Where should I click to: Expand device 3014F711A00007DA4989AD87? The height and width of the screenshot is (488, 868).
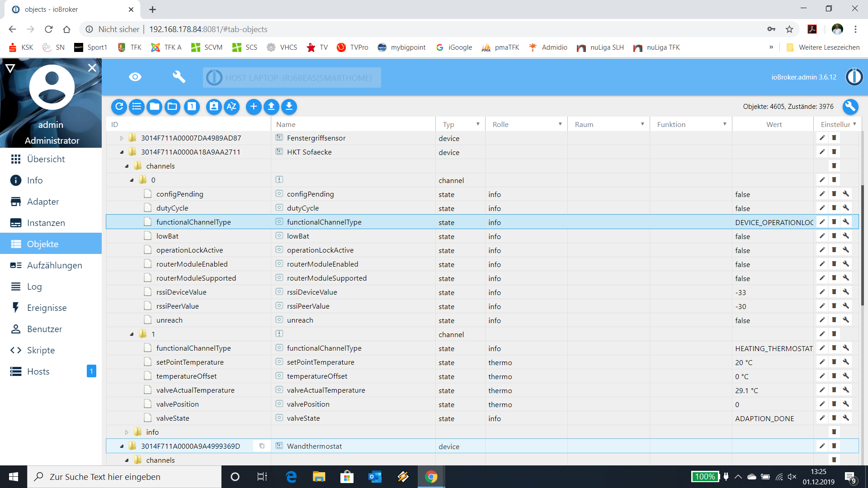pyautogui.click(x=122, y=138)
